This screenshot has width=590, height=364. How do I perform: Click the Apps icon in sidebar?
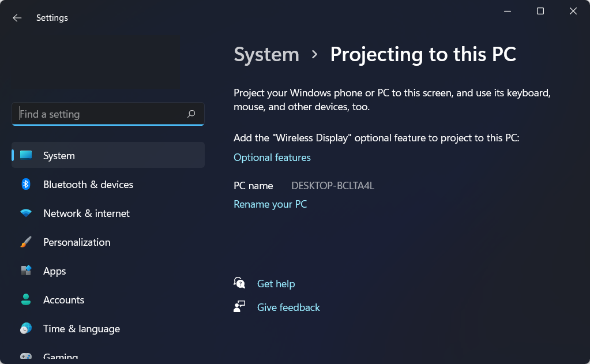pos(26,271)
